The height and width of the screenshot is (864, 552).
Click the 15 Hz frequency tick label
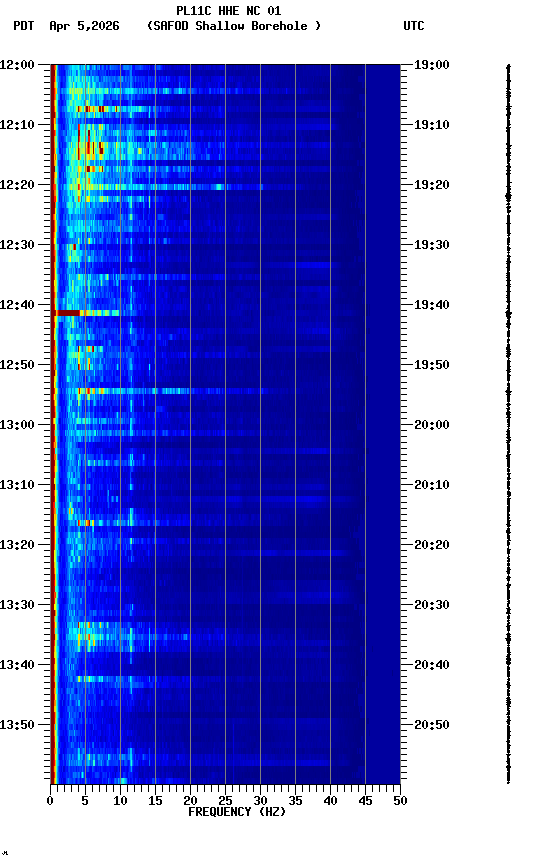(155, 801)
